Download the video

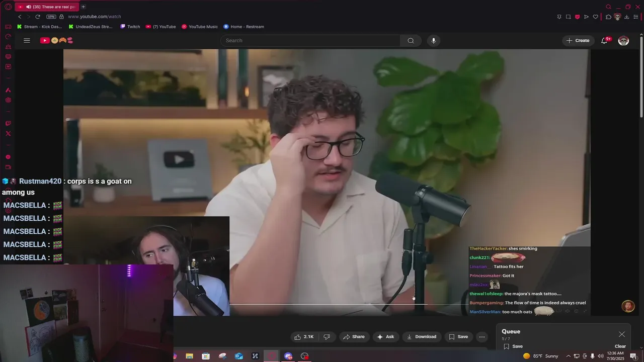click(x=422, y=337)
